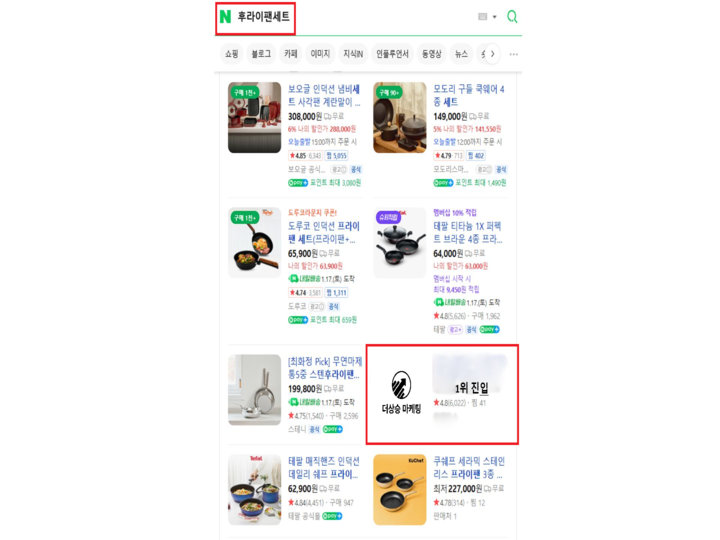Viewport: 720px width, 540px height.
Task: Open 테팔 매직핸즈 인덕션 product link
Action: tap(324, 467)
